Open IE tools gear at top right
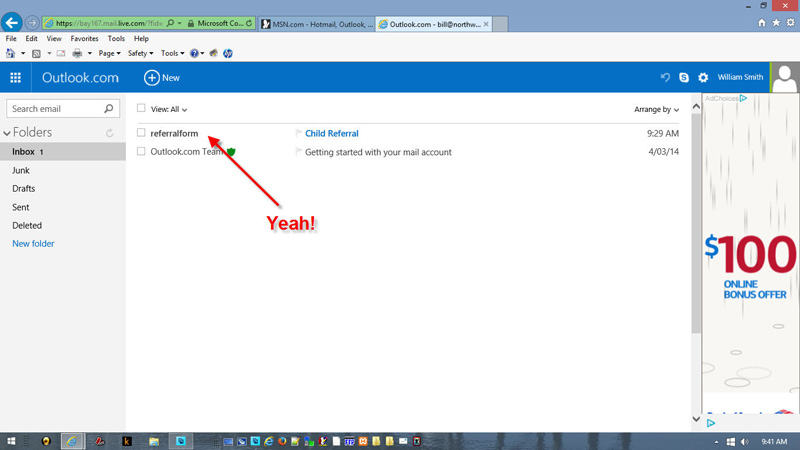This screenshot has height=450, width=800. point(790,22)
